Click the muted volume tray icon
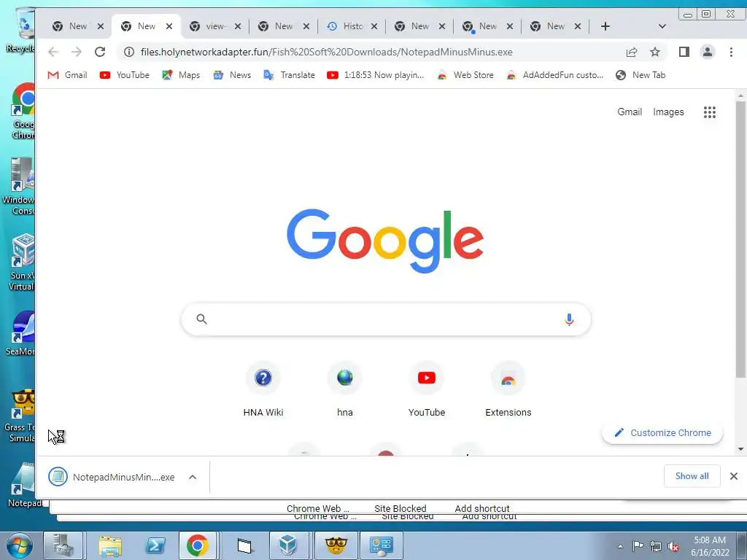The image size is (747, 560). click(673, 547)
